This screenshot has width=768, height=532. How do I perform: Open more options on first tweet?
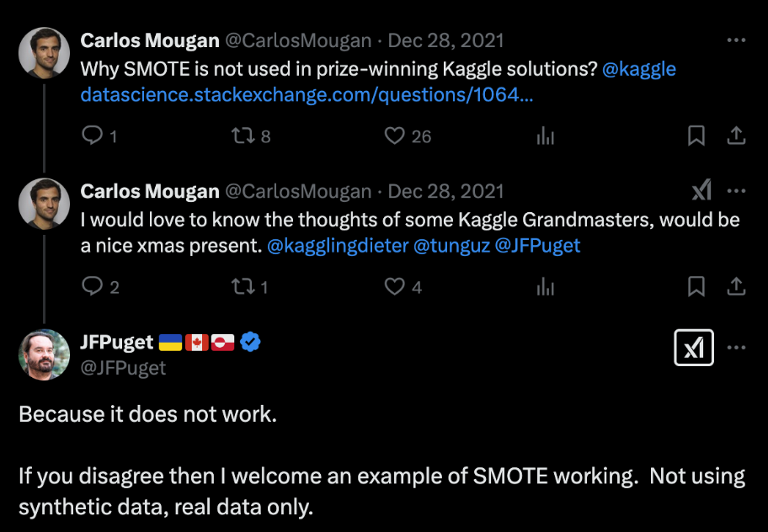pos(736,40)
